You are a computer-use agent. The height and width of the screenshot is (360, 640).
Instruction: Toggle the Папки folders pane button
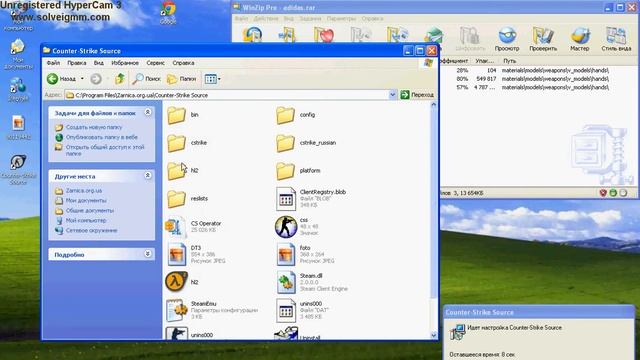182,79
